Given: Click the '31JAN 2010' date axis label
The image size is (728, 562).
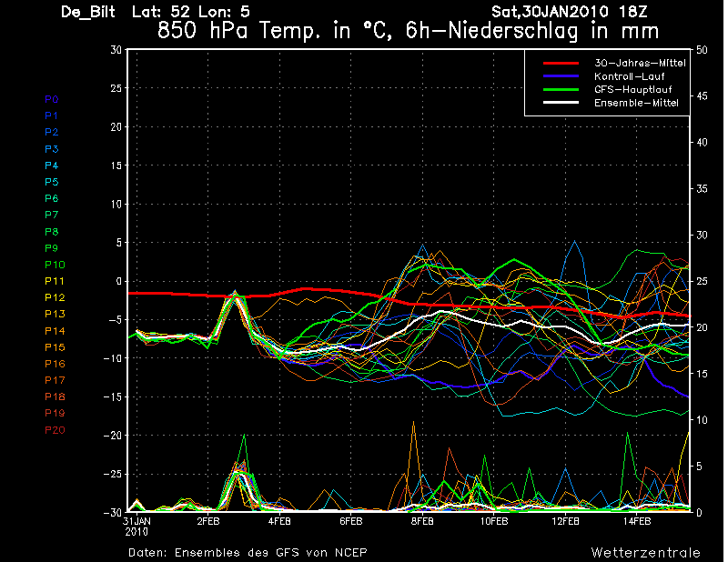Looking at the screenshot, I should coord(137,527).
